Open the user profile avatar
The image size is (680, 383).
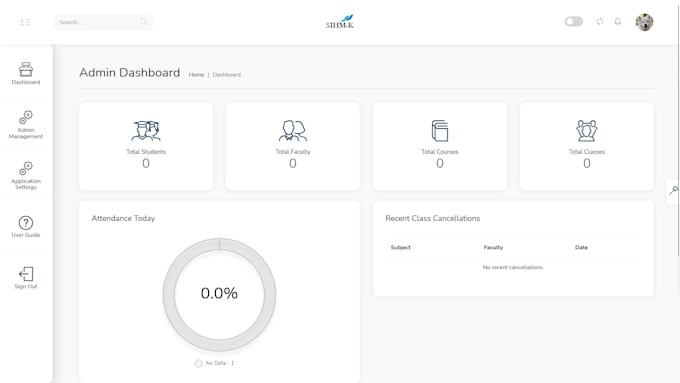644,22
